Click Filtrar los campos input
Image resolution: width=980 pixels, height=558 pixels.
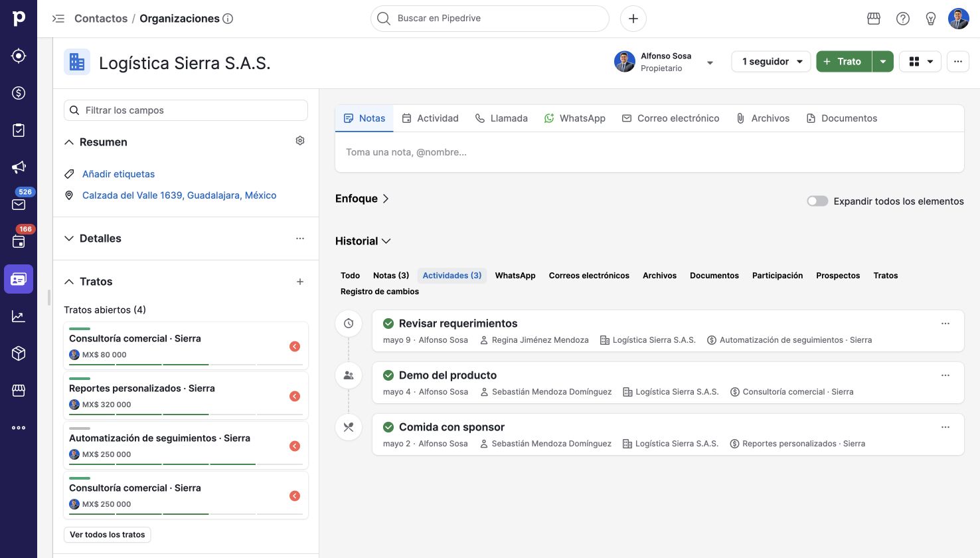coord(186,110)
